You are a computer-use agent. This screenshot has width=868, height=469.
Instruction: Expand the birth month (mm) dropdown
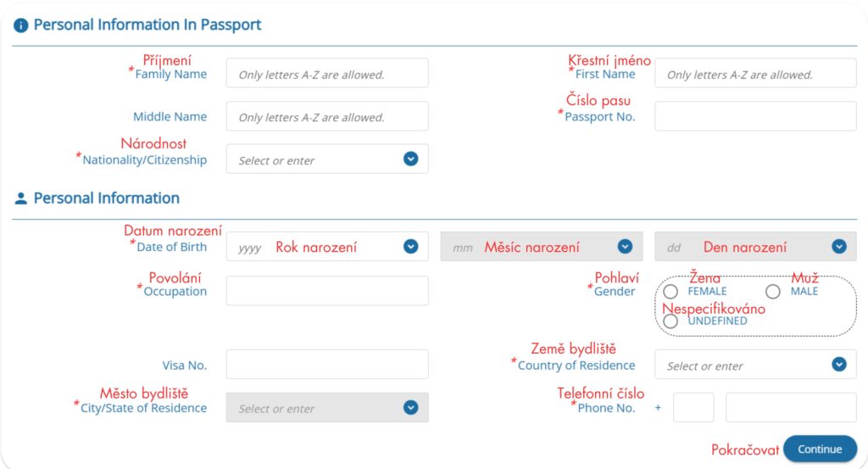tap(625, 247)
